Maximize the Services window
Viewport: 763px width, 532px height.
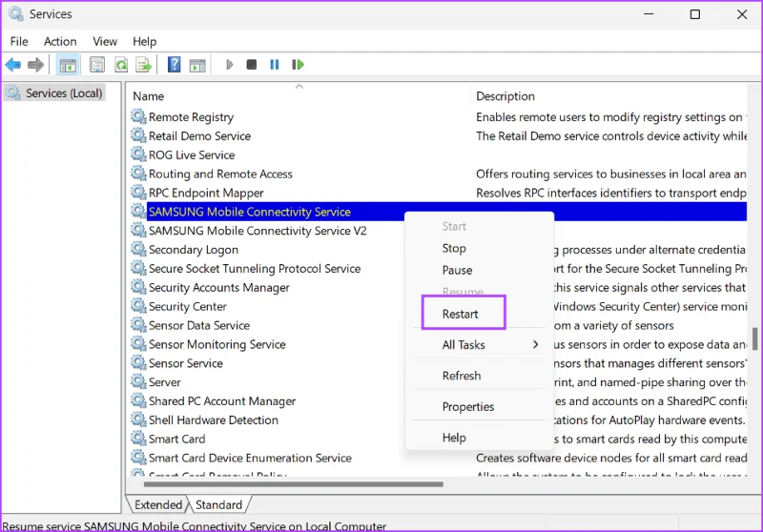pos(695,14)
